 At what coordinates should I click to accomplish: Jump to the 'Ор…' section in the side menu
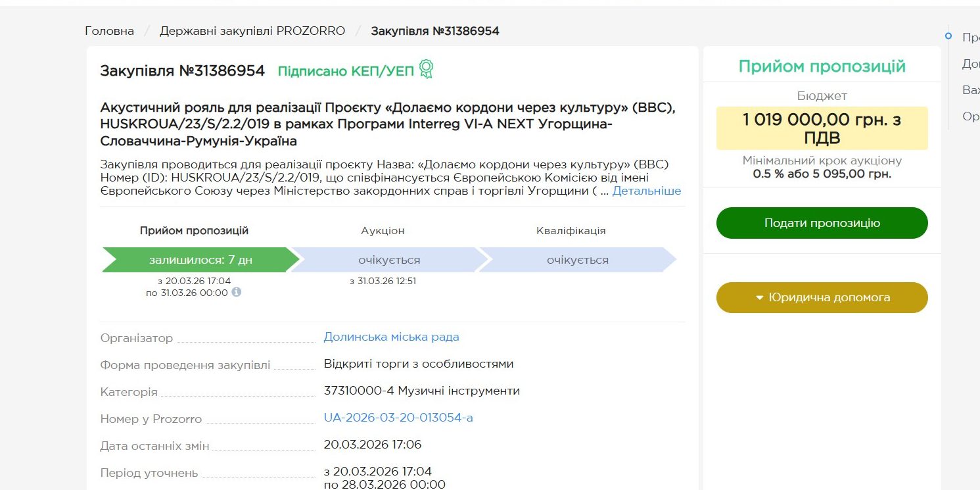[970, 116]
